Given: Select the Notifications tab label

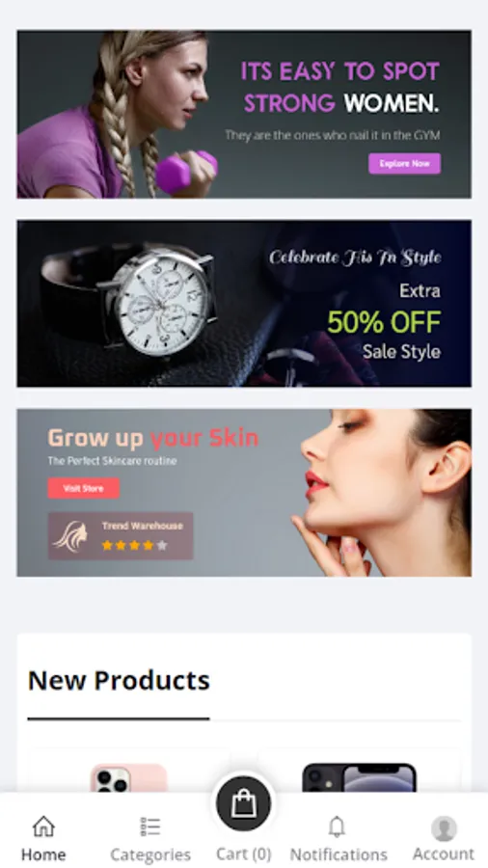Looking at the screenshot, I should pos(339,854).
